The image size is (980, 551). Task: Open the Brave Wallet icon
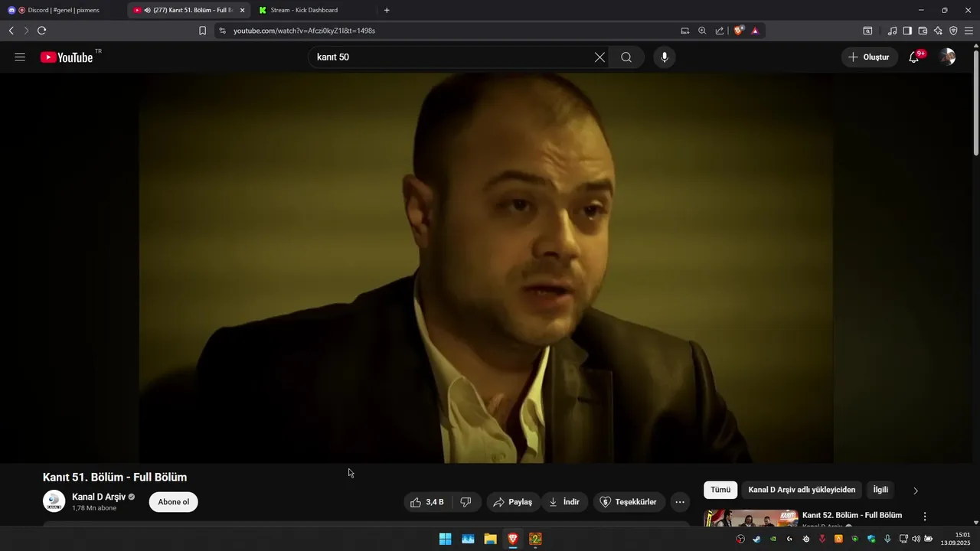923,31
